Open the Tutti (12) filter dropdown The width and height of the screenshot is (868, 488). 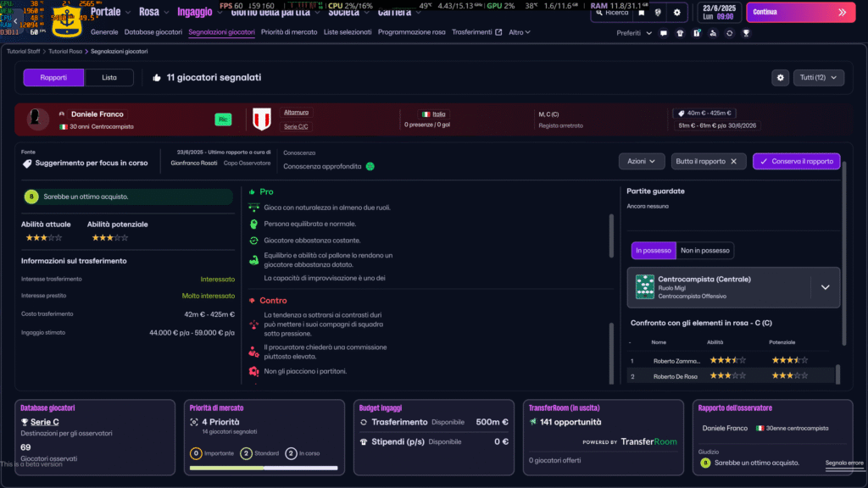(x=819, y=77)
